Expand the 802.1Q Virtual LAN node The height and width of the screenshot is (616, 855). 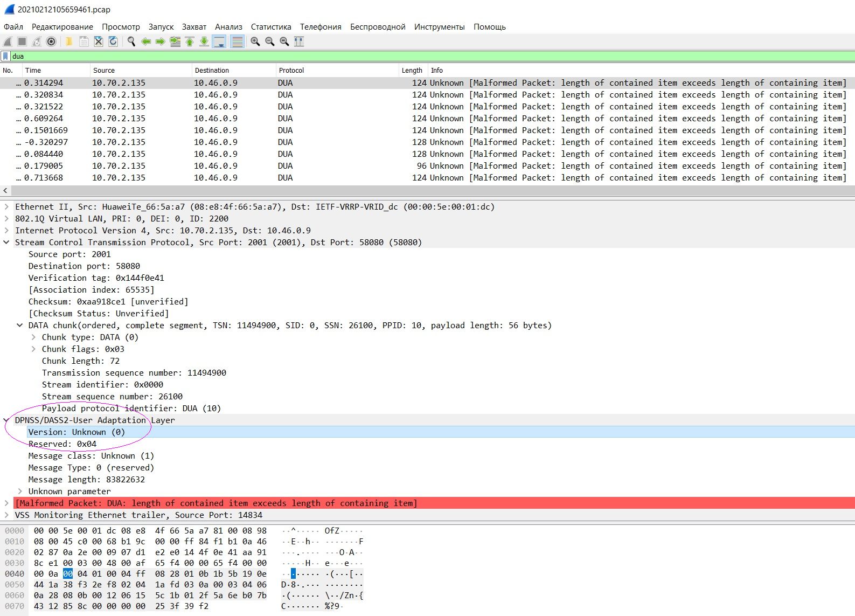[6, 218]
